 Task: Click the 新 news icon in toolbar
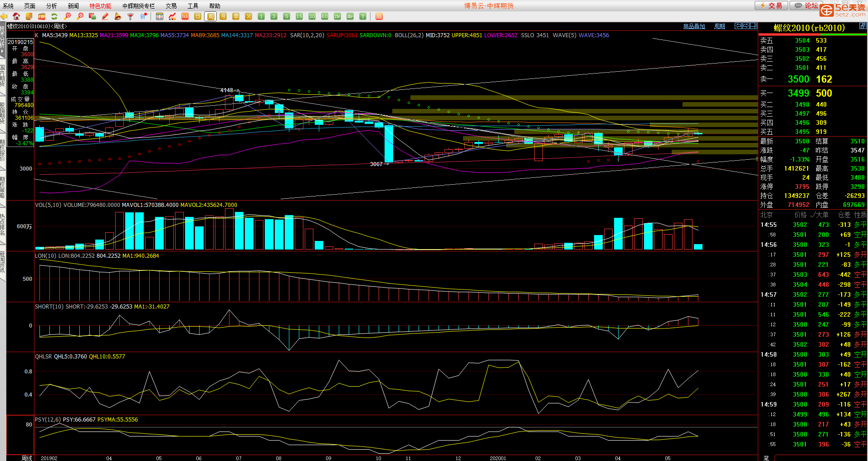tap(143, 16)
